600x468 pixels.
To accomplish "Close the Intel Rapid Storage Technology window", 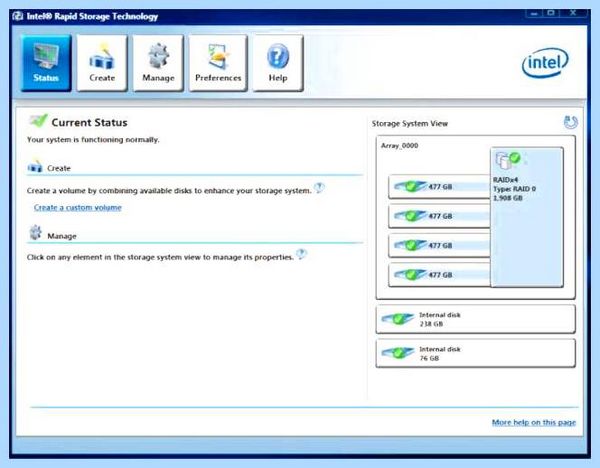I will pos(573,13).
